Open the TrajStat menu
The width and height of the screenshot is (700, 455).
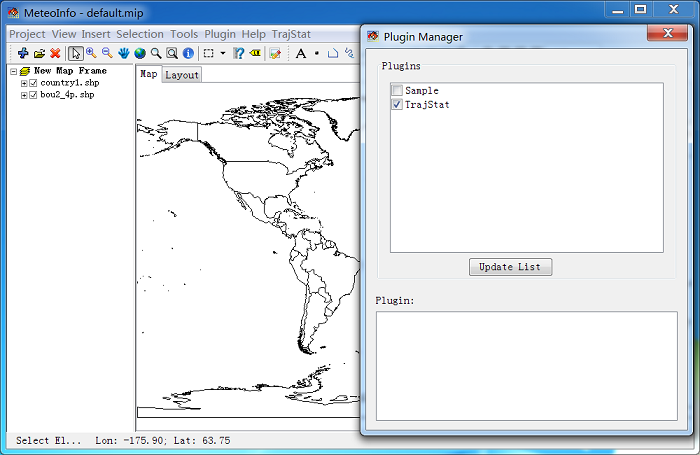click(293, 34)
